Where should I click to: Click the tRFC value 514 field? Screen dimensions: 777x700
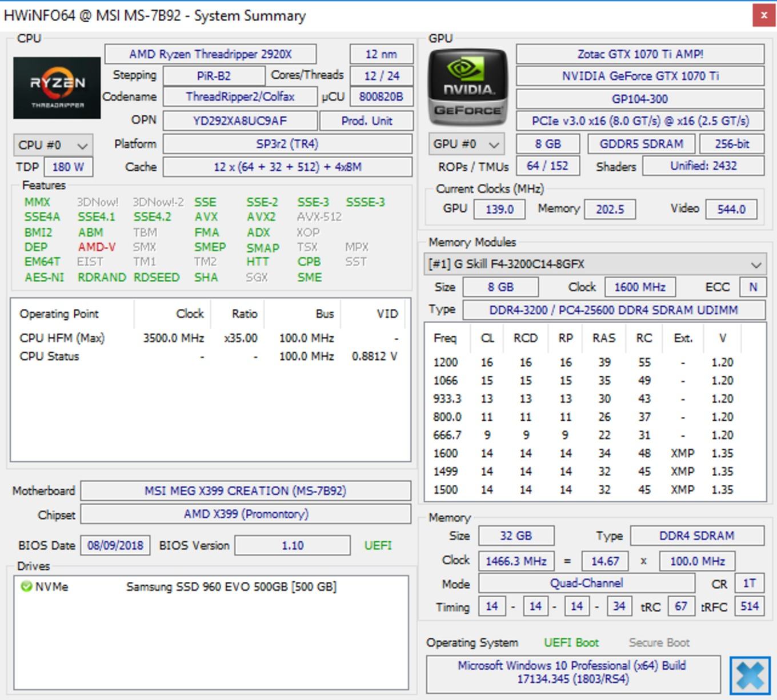tap(750, 606)
